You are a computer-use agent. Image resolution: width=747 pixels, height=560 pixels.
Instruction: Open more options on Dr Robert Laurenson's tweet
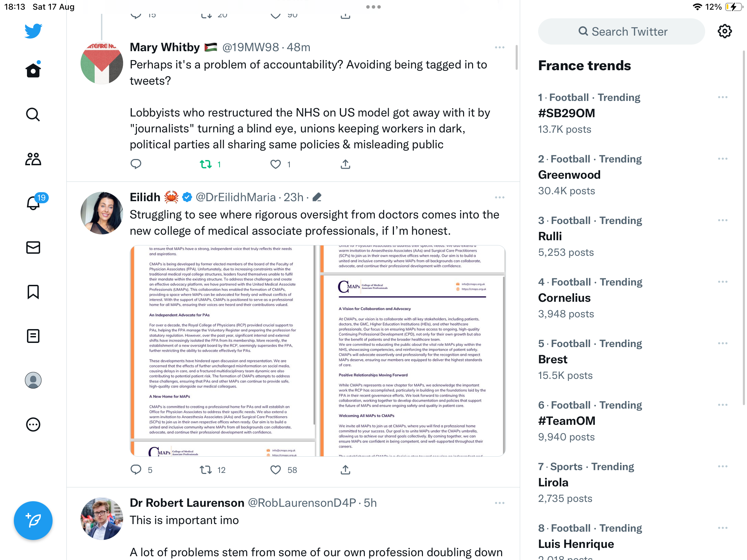click(499, 503)
